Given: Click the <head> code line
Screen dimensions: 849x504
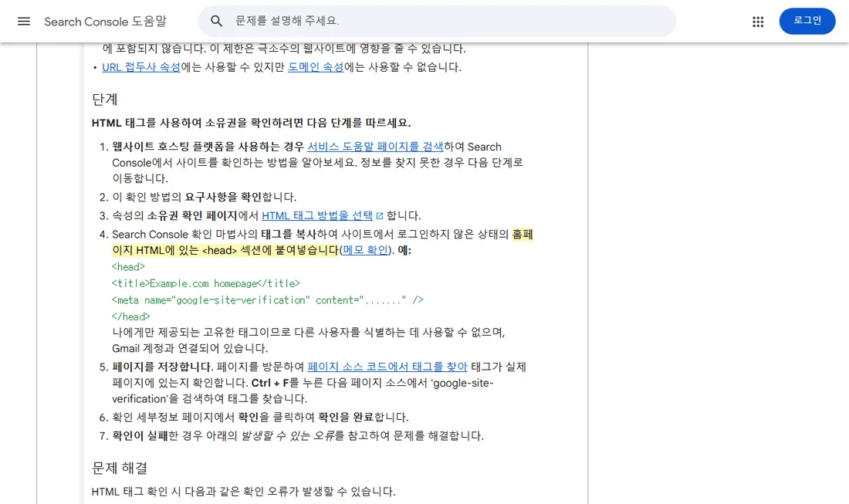Looking at the screenshot, I should click(128, 267).
